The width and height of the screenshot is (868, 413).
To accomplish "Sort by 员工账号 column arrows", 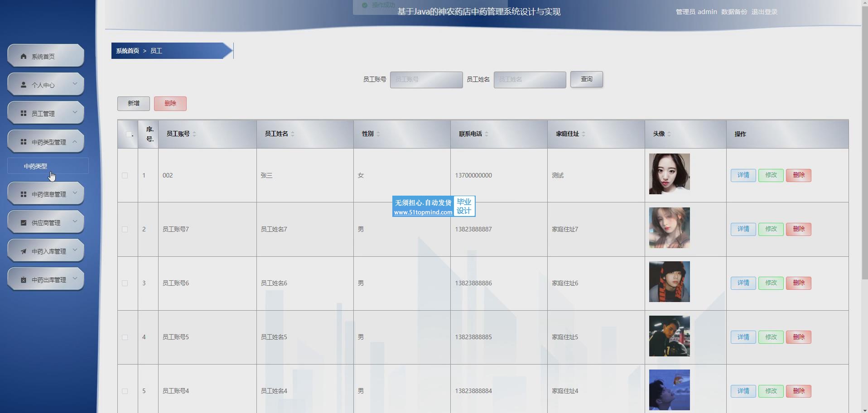I will (194, 134).
